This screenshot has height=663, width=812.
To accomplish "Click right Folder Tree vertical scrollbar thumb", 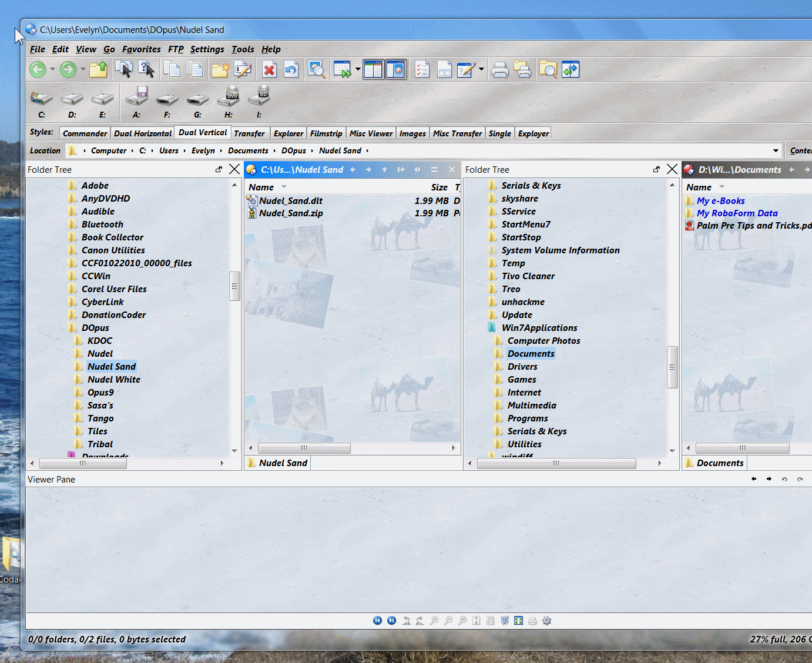I will [672, 367].
